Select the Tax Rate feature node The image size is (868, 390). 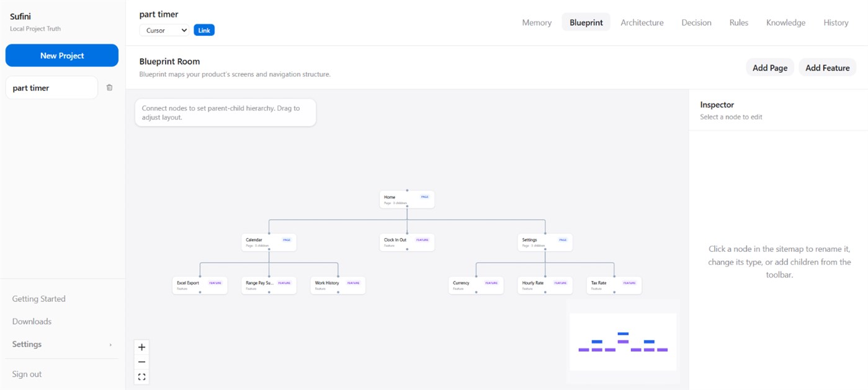(614, 285)
